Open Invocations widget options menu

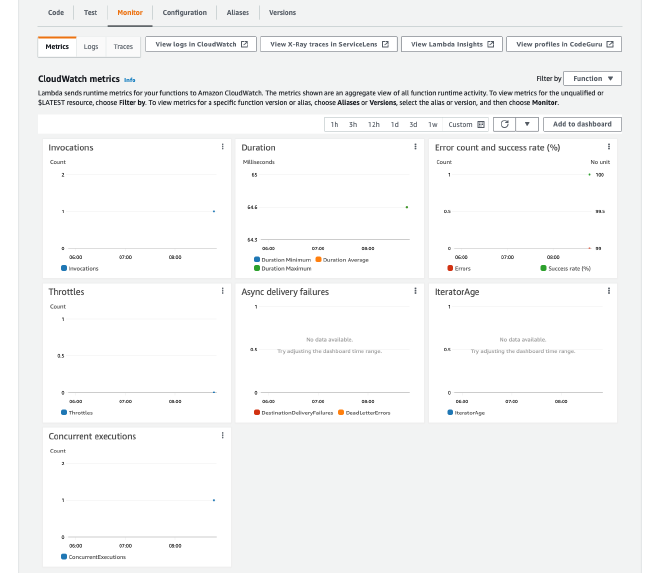[222, 147]
